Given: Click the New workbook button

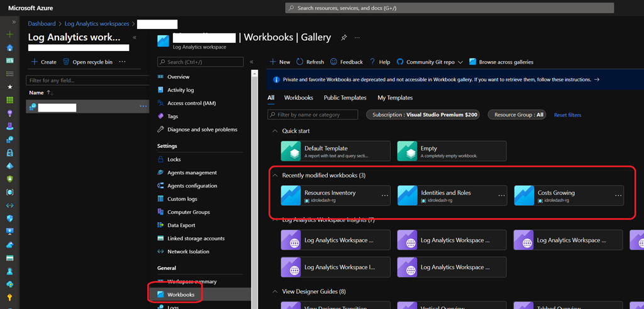Looking at the screenshot, I should [279, 62].
